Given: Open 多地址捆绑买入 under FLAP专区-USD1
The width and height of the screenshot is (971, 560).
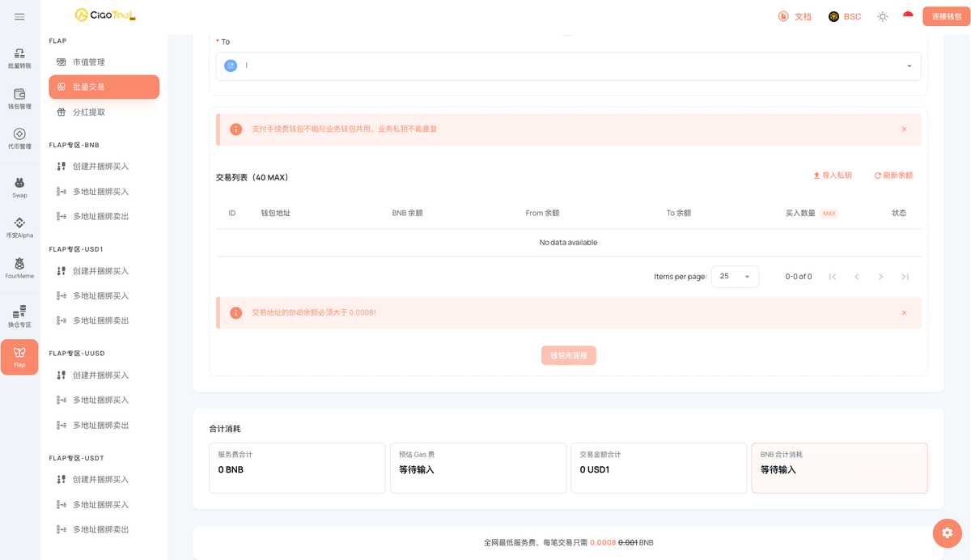Looking at the screenshot, I should pyautogui.click(x=104, y=296).
